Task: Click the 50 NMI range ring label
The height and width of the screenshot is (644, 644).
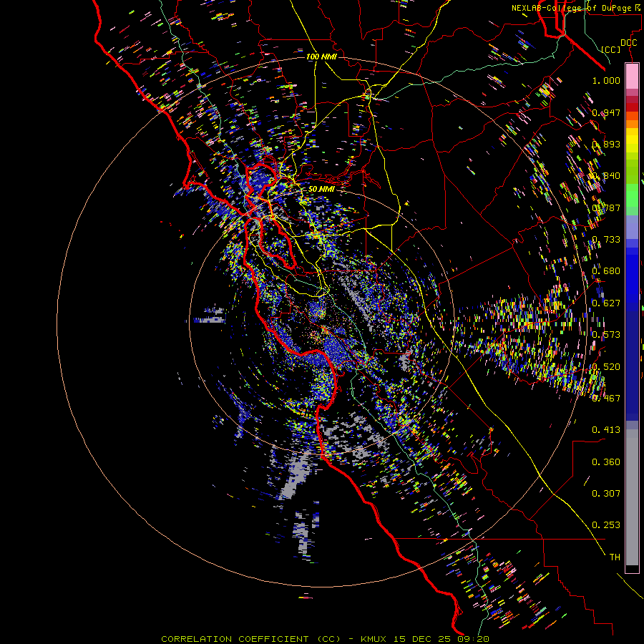Action: tap(321, 189)
